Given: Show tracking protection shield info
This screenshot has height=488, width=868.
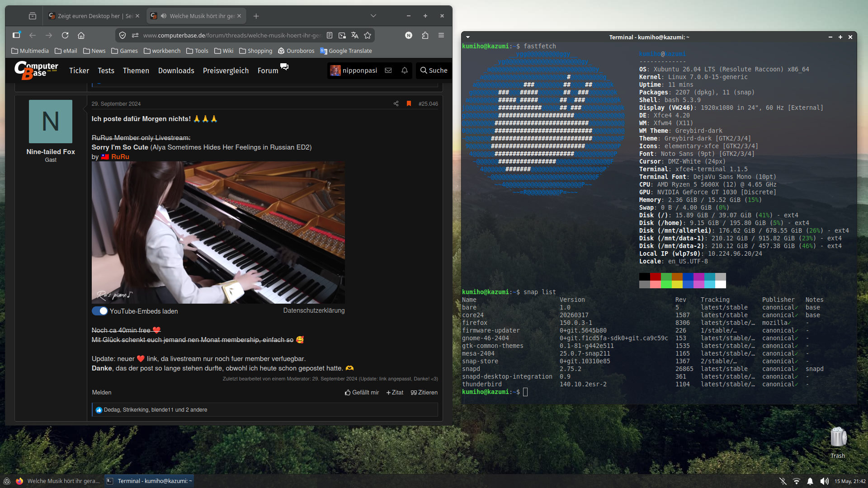Looking at the screenshot, I should [x=123, y=35].
